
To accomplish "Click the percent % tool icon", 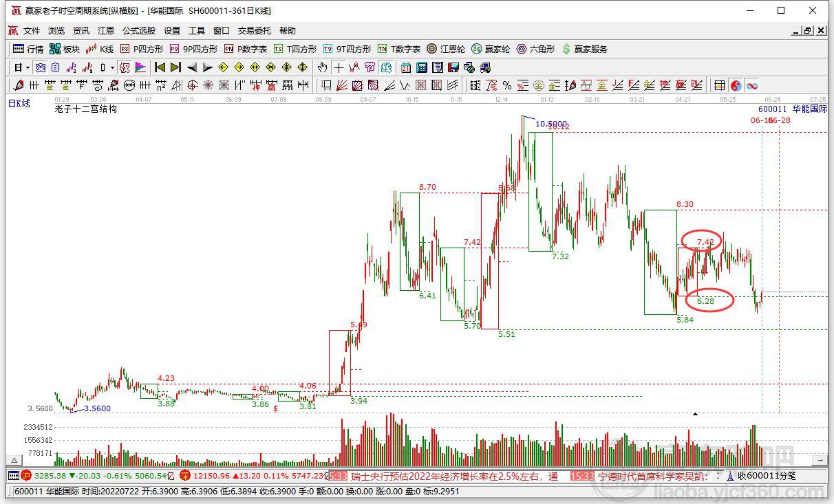I will click(507, 85).
